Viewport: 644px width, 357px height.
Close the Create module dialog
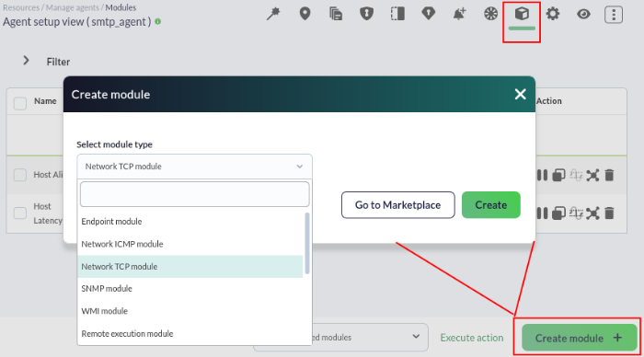[520, 94]
